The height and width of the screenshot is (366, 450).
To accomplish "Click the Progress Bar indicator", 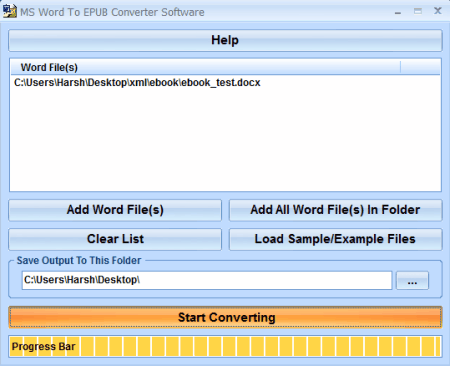I will point(225,346).
